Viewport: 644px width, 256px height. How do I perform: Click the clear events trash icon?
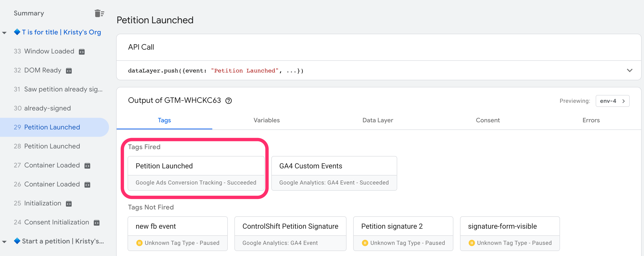pos(99,13)
